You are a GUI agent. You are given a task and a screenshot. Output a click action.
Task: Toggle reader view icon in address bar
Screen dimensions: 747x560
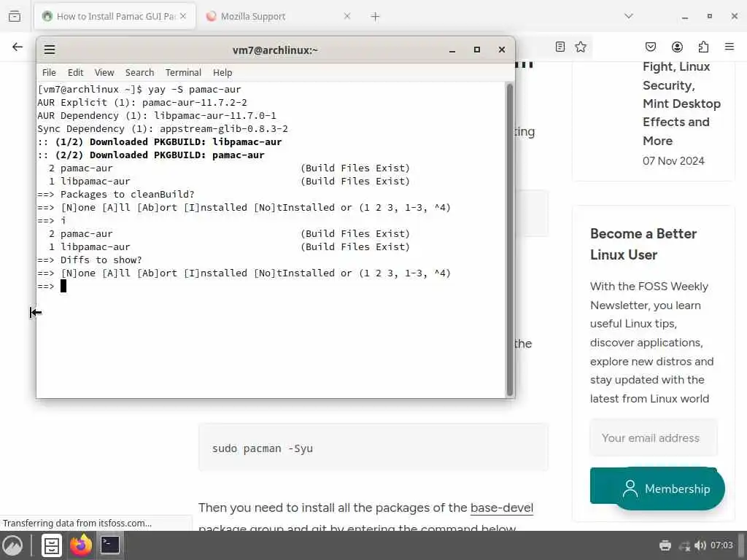[x=560, y=47]
